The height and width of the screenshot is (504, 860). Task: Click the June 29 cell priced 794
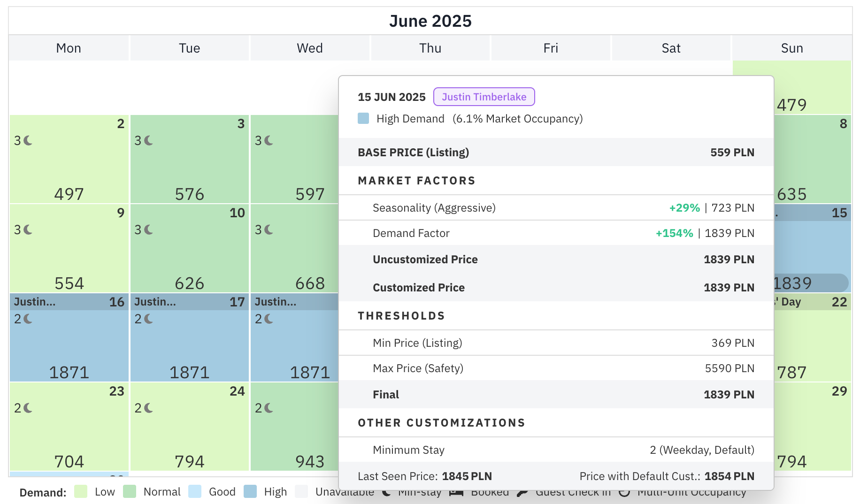coord(813,427)
